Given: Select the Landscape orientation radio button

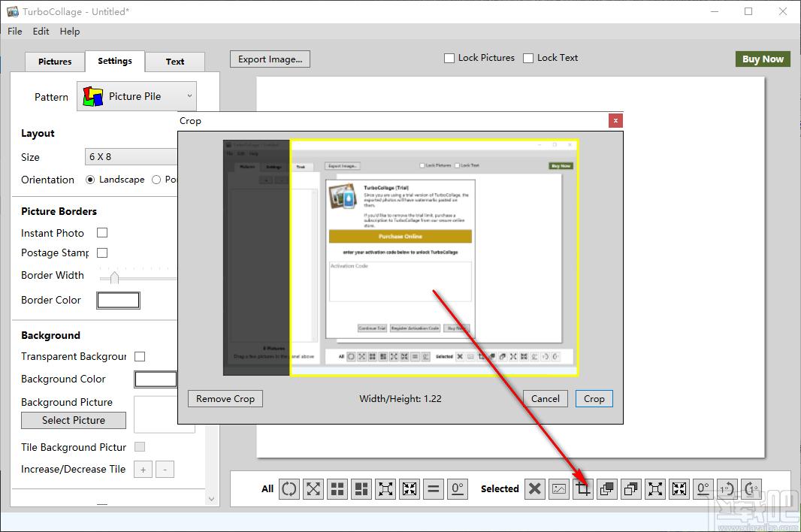Looking at the screenshot, I should click(90, 180).
